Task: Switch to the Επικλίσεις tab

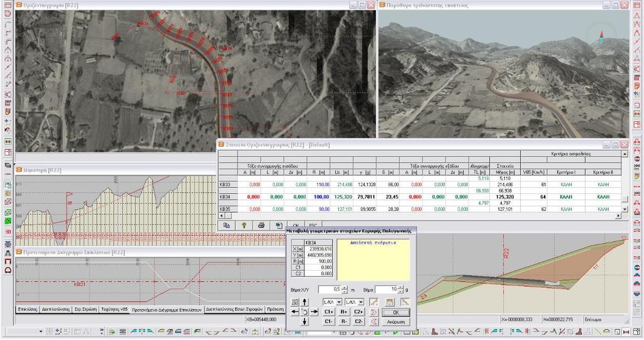Action: (28, 309)
